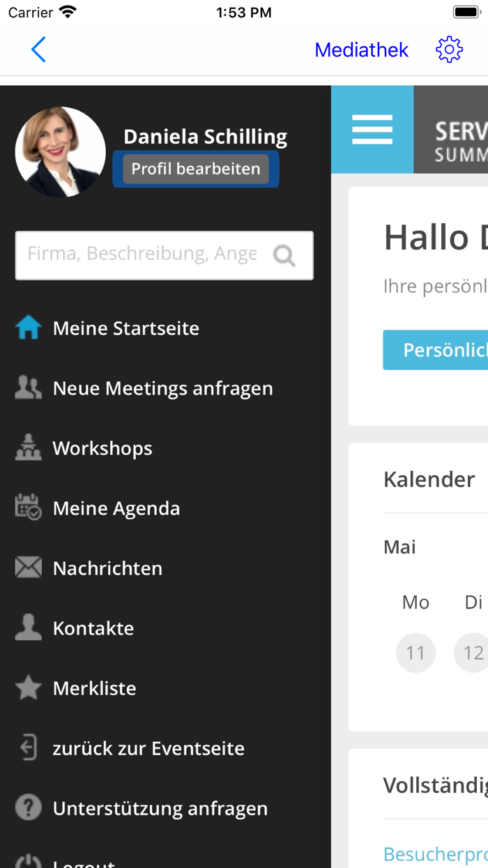
Task: Click the Unterstützung question mark icon
Action: click(x=29, y=808)
